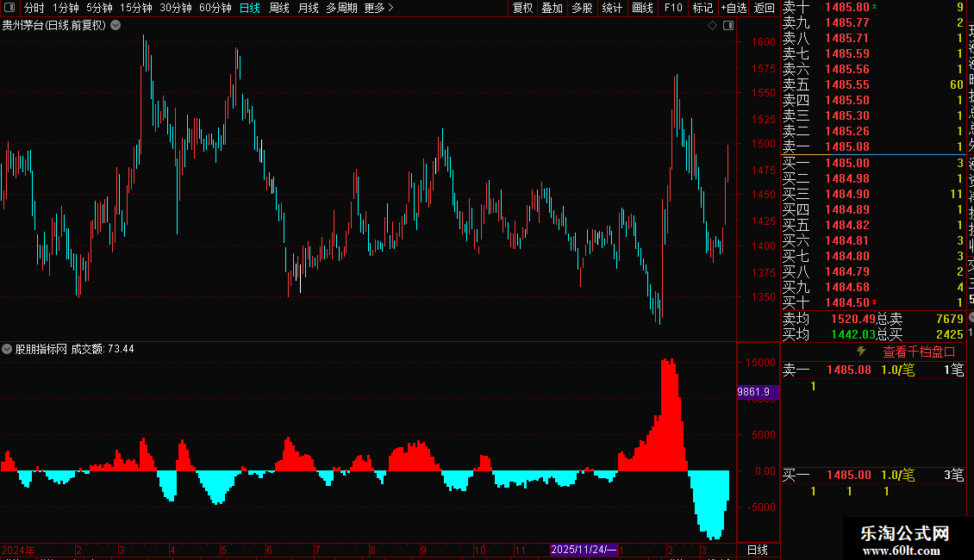Click 卖一 detail row with 1.0/笔

[873, 370]
